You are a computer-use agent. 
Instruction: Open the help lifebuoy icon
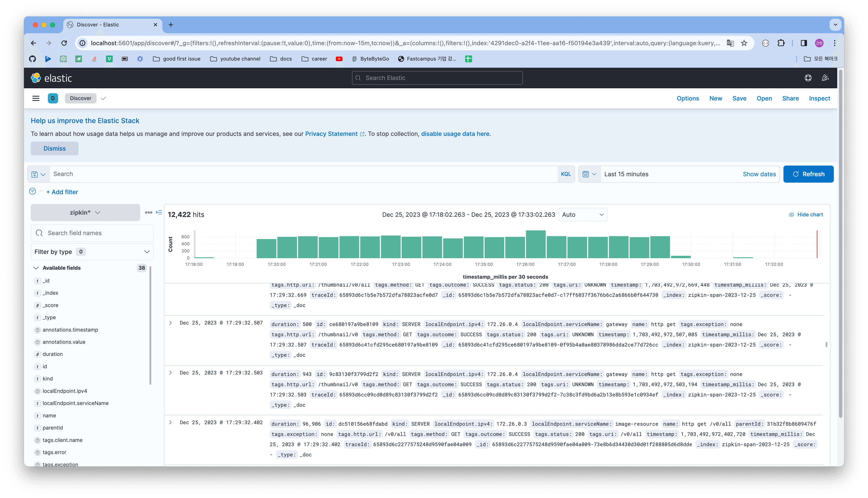tap(808, 78)
